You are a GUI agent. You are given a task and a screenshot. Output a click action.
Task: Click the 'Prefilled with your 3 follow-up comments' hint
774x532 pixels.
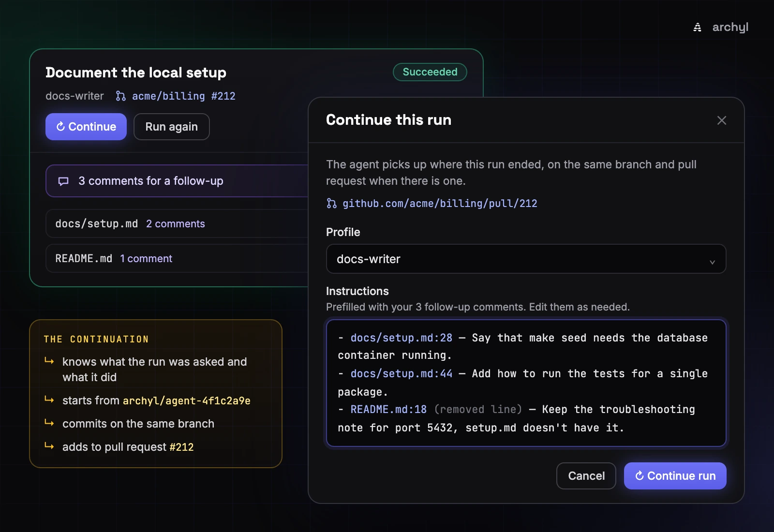coord(478,307)
